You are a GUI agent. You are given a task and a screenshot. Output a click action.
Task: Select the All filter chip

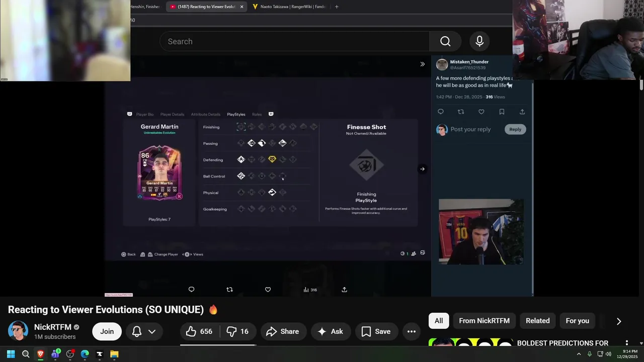(439, 321)
